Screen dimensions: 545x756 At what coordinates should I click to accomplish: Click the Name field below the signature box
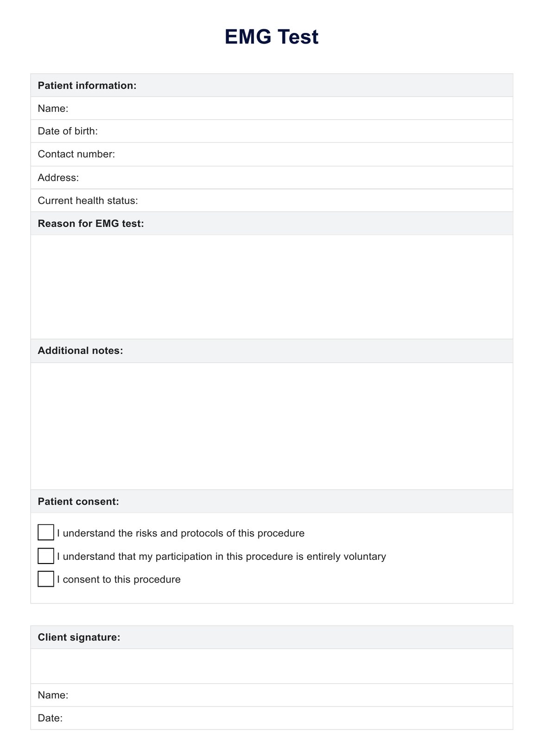pyautogui.click(x=287, y=695)
